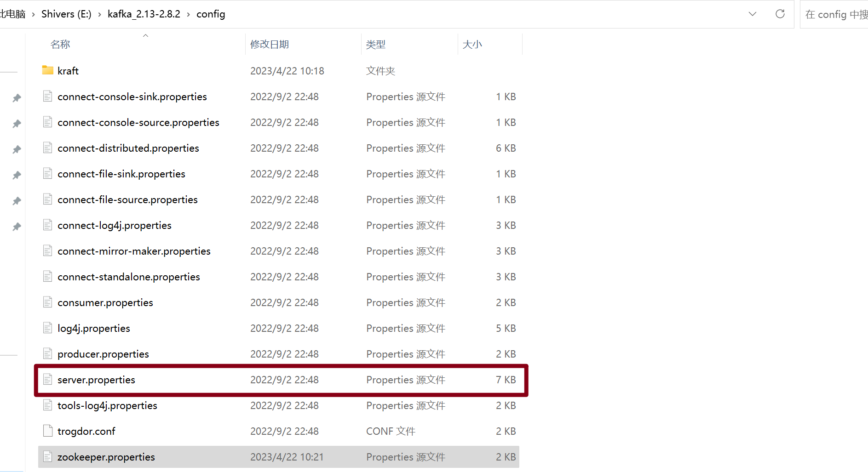Select trogdor.conf file name

(x=86, y=431)
